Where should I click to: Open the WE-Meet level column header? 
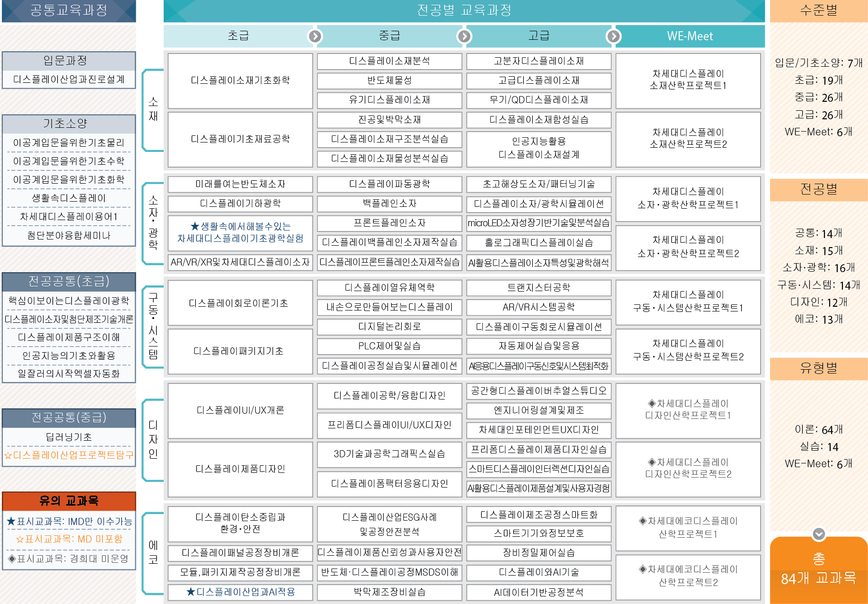click(690, 36)
